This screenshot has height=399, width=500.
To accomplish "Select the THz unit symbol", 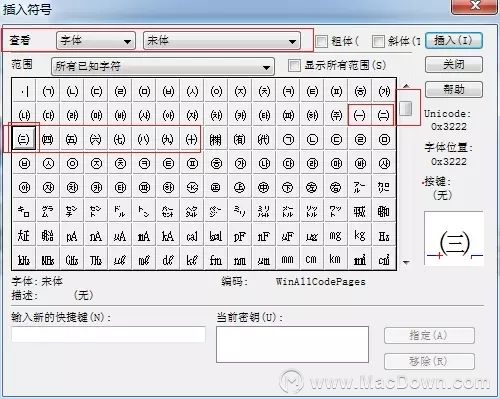I will pos(96,260).
